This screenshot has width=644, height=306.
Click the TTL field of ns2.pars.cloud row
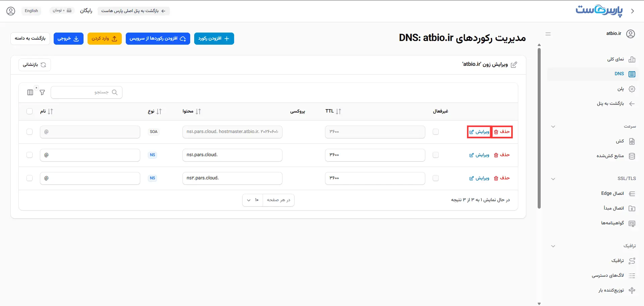[x=375, y=178]
